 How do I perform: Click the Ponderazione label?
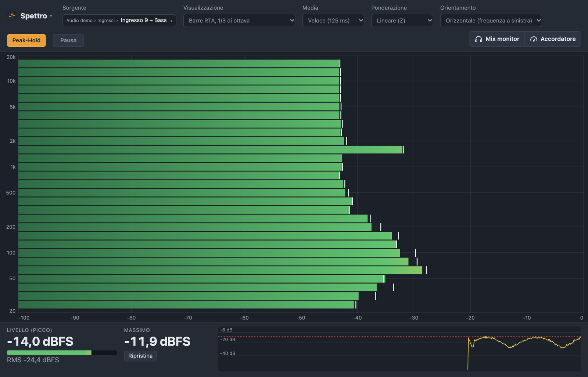click(389, 8)
